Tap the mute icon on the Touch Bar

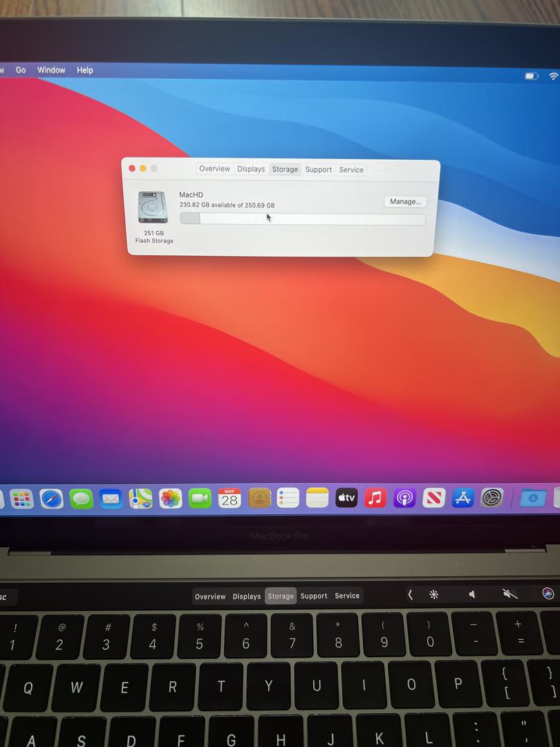point(510,593)
